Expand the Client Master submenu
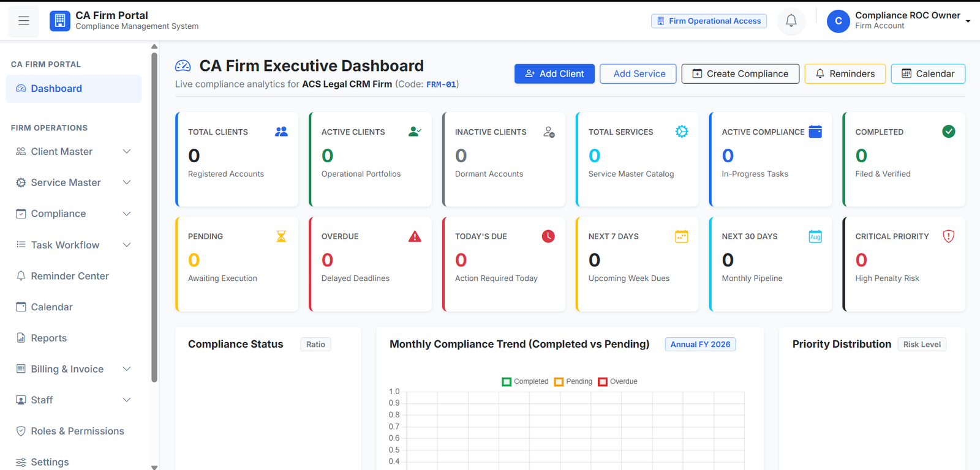Viewport: 980px width, 470px height. tap(73, 152)
